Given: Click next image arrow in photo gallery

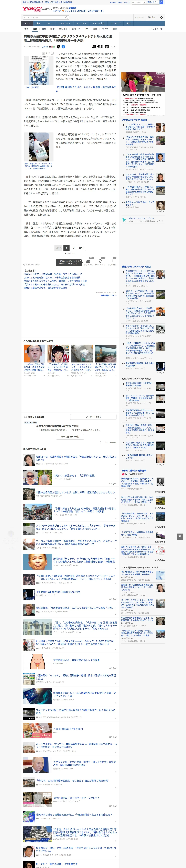Looking at the screenshot, I should point(52,53).
